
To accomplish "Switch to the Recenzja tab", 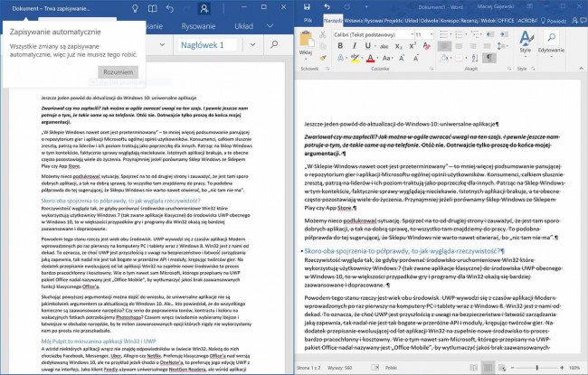I will (x=469, y=21).
